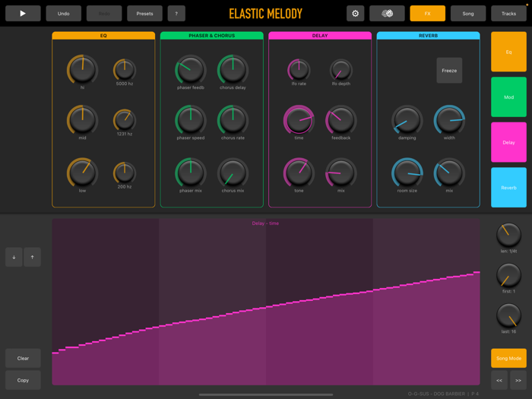Select the reverb room size knob

click(x=407, y=173)
